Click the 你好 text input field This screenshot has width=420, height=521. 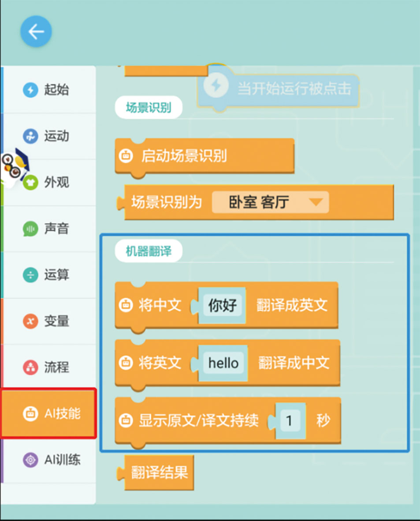[222, 305]
